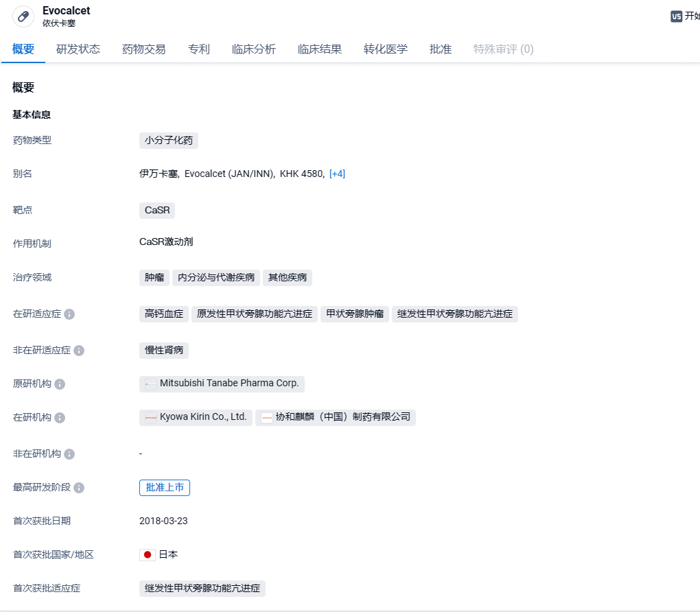Click info icon next to 最高研发阶段
The width and height of the screenshot is (700, 612).
point(79,488)
